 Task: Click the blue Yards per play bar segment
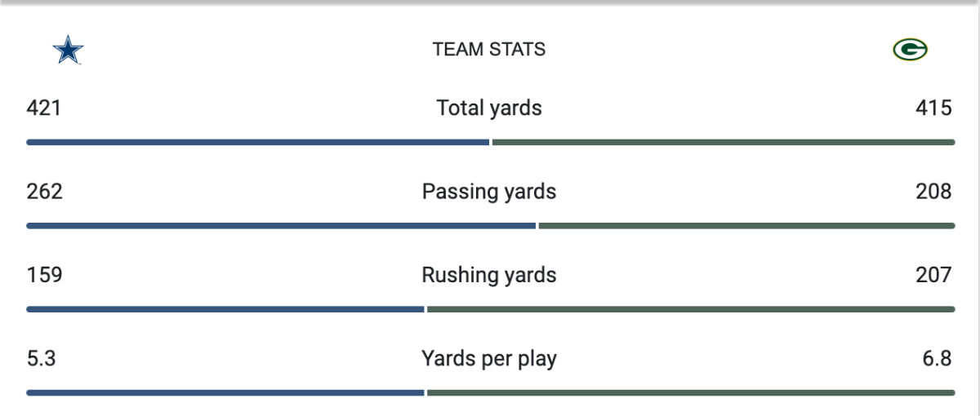(225, 392)
